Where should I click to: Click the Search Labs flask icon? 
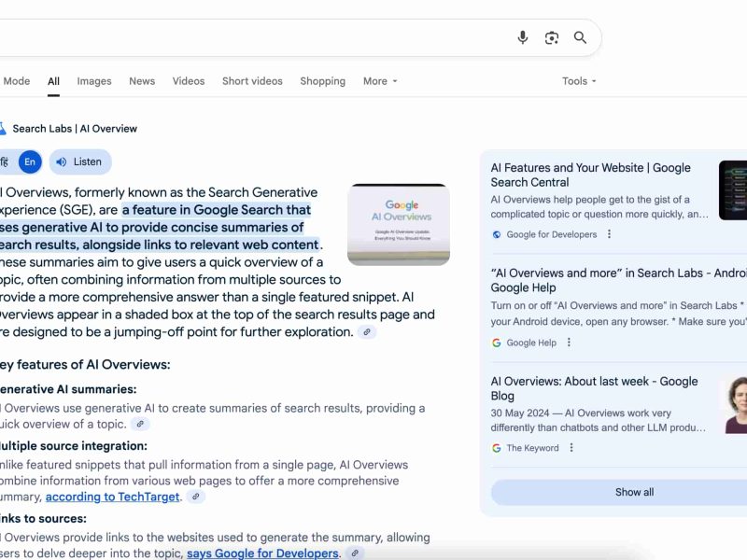coord(3,129)
